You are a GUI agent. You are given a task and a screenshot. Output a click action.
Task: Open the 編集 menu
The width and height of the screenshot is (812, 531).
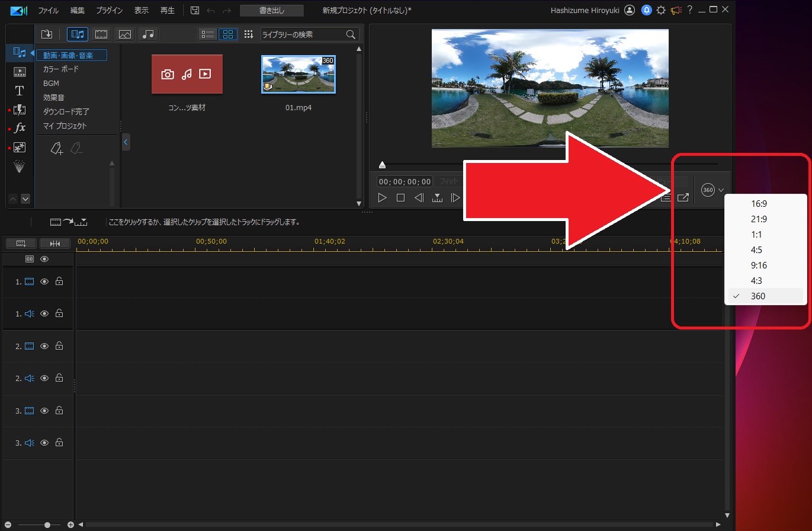(77, 11)
